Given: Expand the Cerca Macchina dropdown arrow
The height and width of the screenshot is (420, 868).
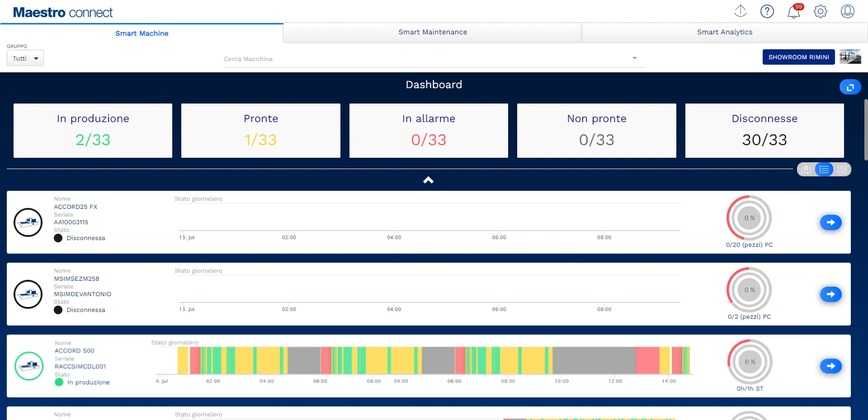Looking at the screenshot, I should (635, 58).
